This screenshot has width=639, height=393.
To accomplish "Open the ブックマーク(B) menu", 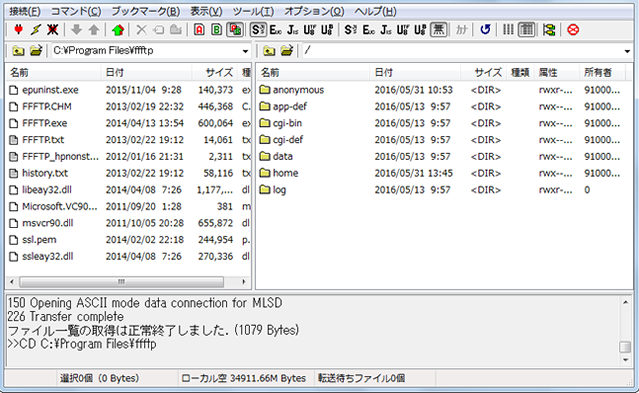I will click(x=145, y=11).
